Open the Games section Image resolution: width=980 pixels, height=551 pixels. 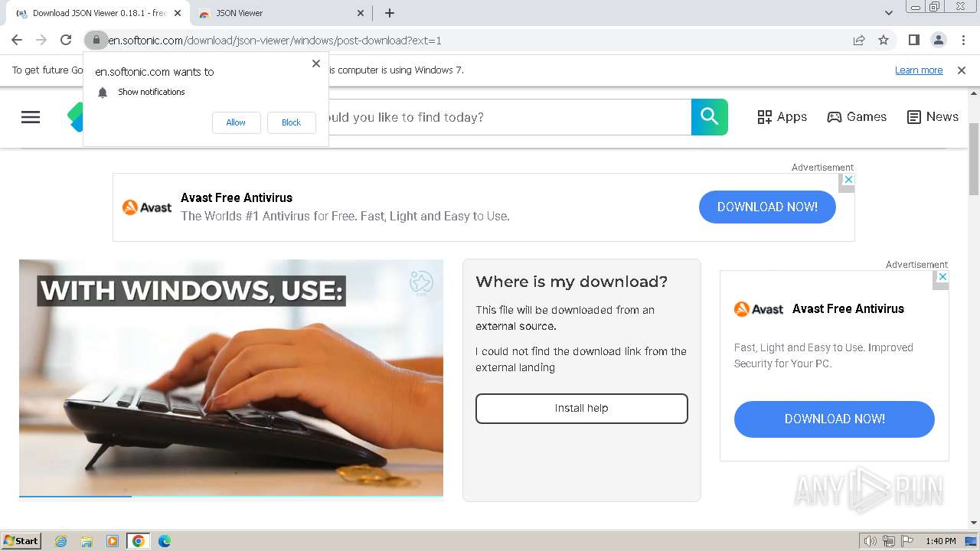[x=857, y=117]
